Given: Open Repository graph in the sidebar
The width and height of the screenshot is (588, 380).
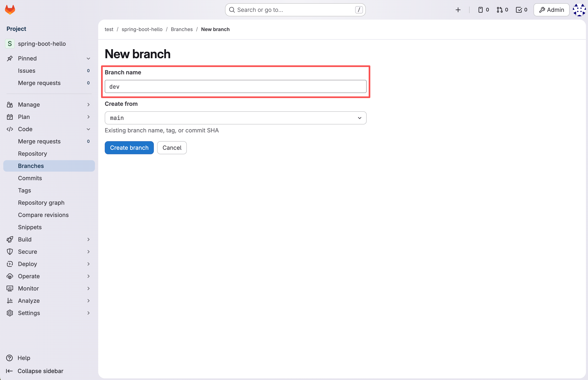Looking at the screenshot, I should pyautogui.click(x=41, y=203).
